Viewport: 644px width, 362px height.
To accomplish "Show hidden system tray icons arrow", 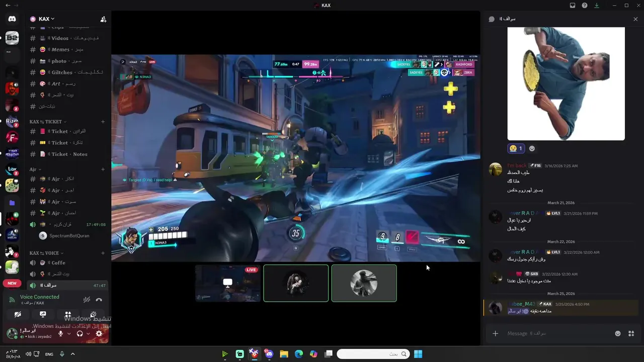I will pos(72,354).
